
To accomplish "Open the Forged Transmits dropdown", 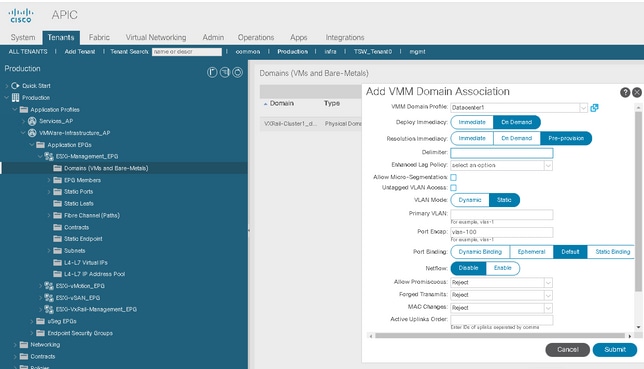I will (548, 295).
